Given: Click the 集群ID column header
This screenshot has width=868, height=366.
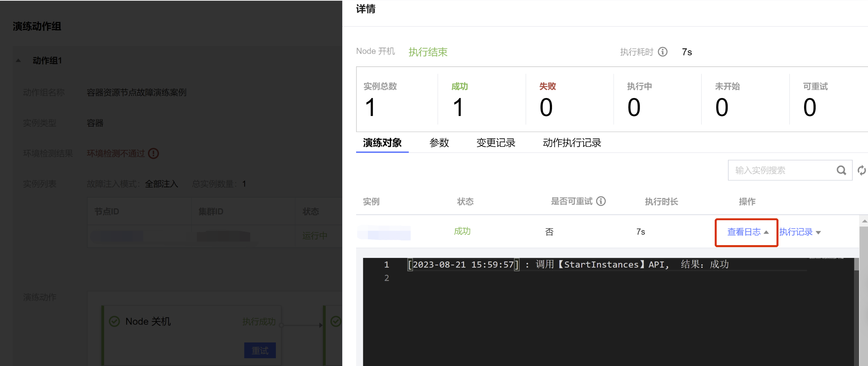Looking at the screenshot, I should click(x=211, y=212).
